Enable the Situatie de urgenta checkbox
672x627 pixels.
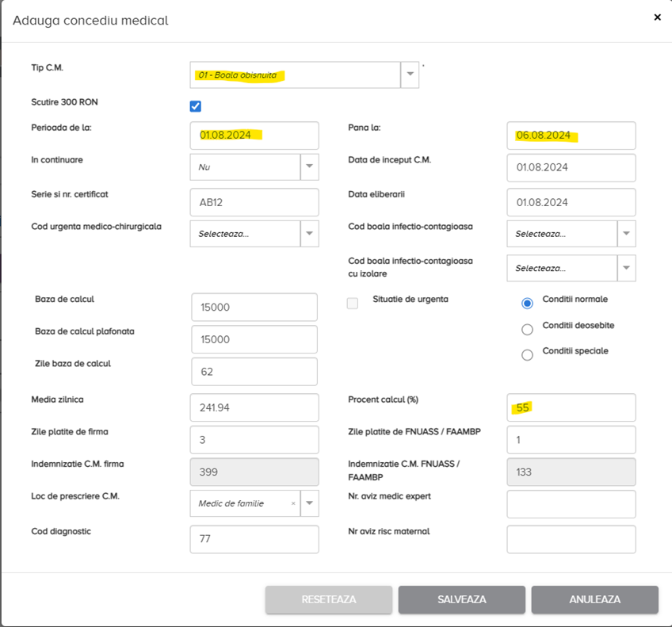coord(353,303)
